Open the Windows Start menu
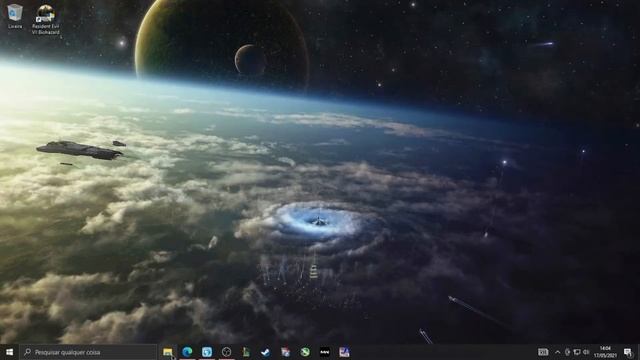 pyautogui.click(x=9, y=352)
